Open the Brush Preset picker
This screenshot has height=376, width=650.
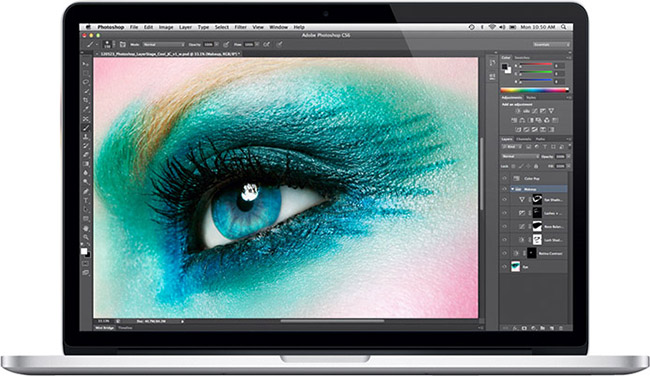pos(109,44)
